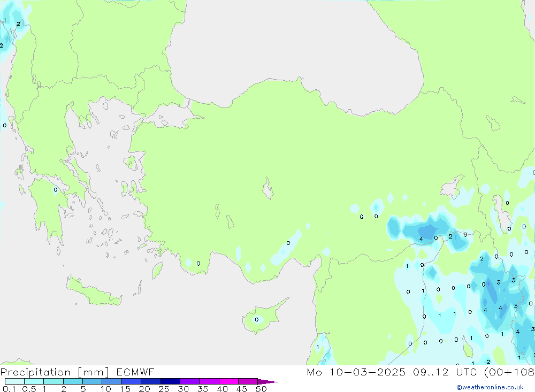Click the 'Precipitation' title word
This screenshot has width=535, height=392.
point(35,372)
